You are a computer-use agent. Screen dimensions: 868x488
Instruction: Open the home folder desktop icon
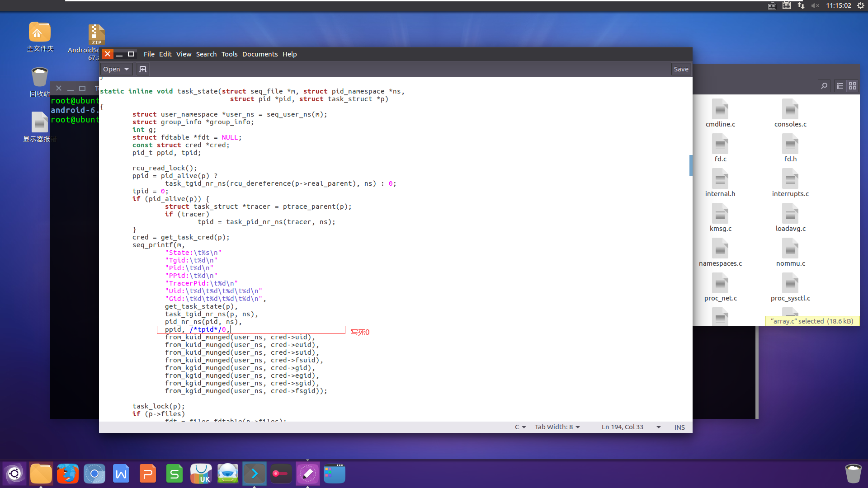click(40, 37)
